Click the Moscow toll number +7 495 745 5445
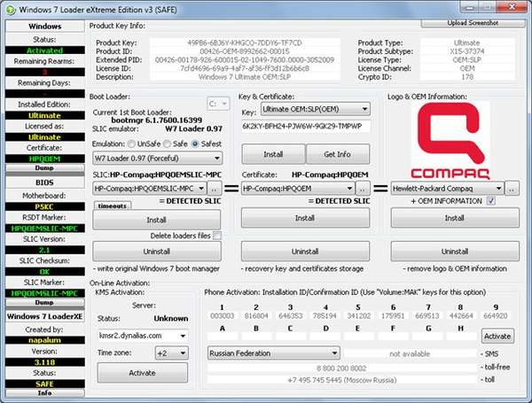The height and width of the screenshot is (403, 532). click(x=341, y=380)
